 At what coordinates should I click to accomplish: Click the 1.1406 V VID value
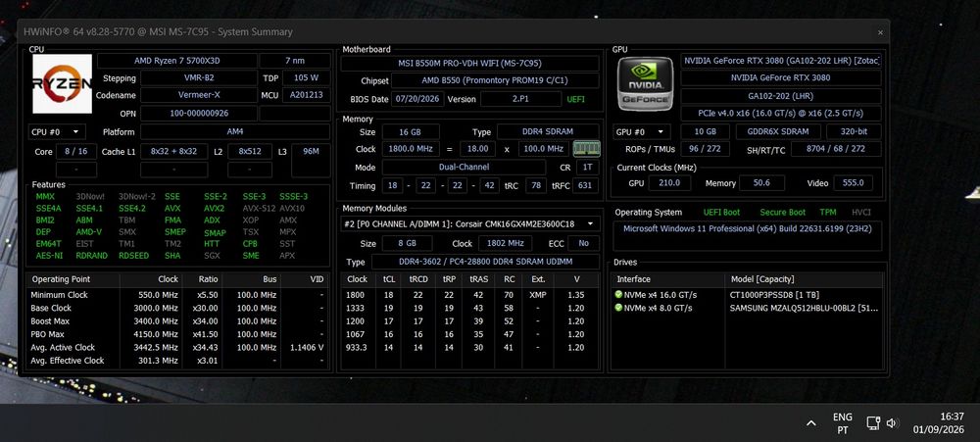point(307,348)
